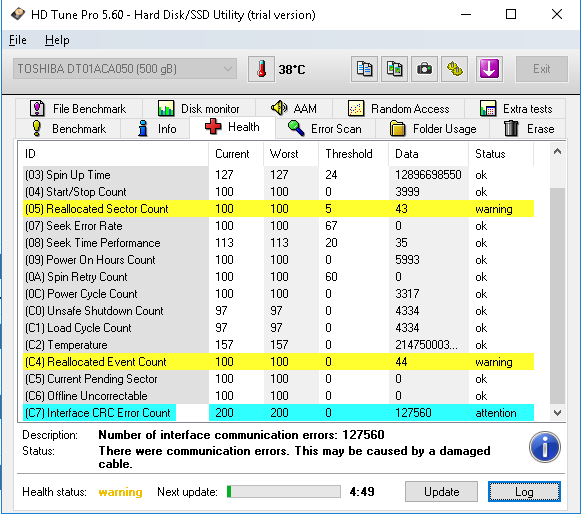Click the Threshold column header
Screen dimensions: 581x515
[x=353, y=154]
